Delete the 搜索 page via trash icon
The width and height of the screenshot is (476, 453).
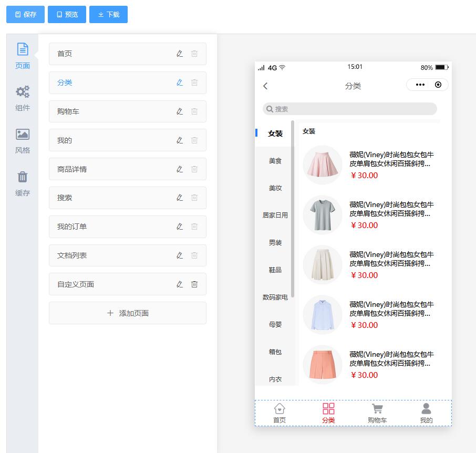(x=194, y=198)
